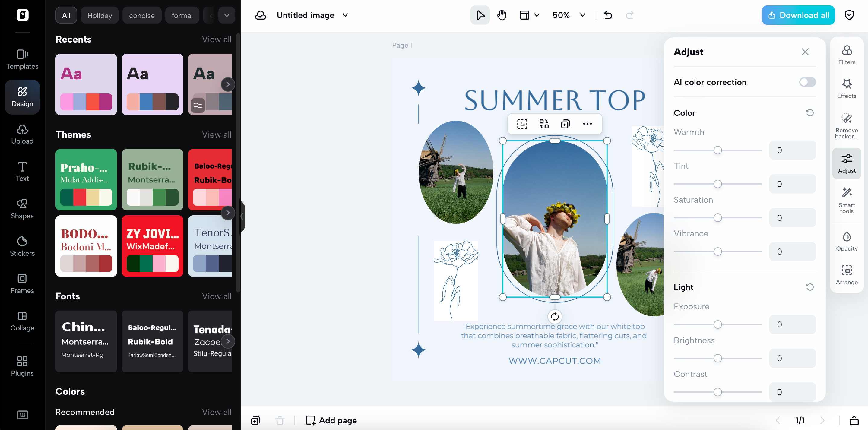Click more options on floating toolbar
868x430 pixels.
coord(587,124)
